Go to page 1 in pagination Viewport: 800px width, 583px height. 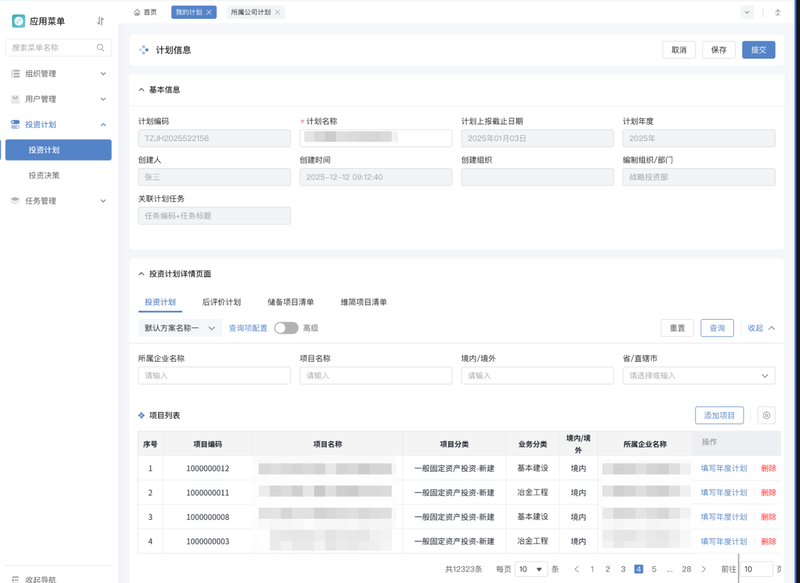[592, 569]
